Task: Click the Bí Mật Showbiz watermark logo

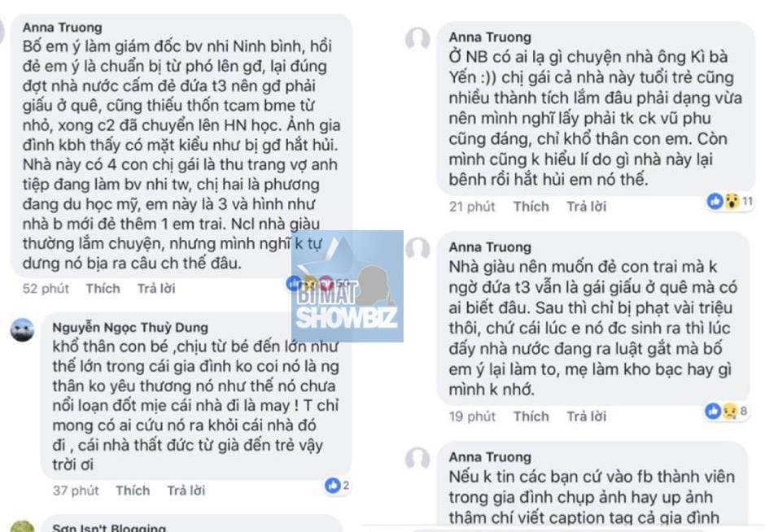Action: (347, 286)
